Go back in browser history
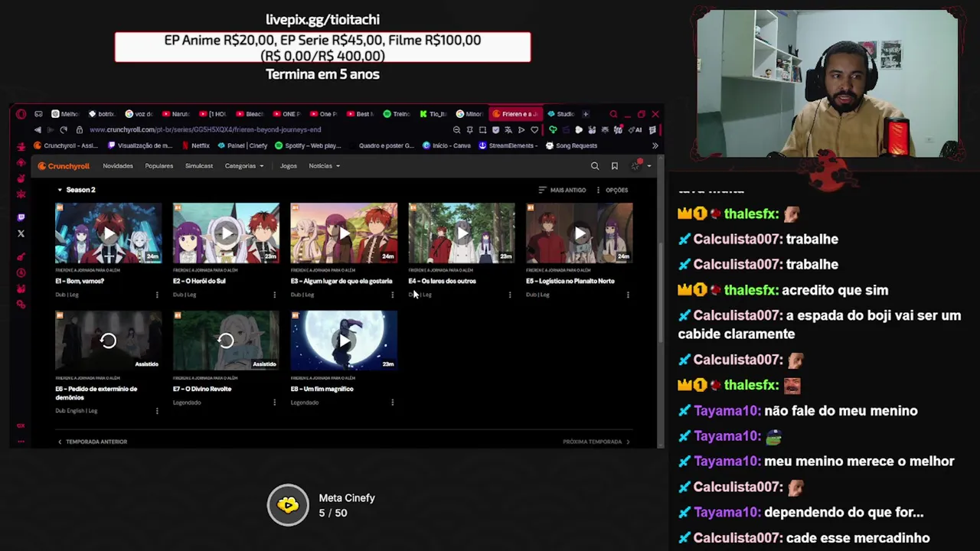The width and height of the screenshot is (980, 551). tap(38, 130)
